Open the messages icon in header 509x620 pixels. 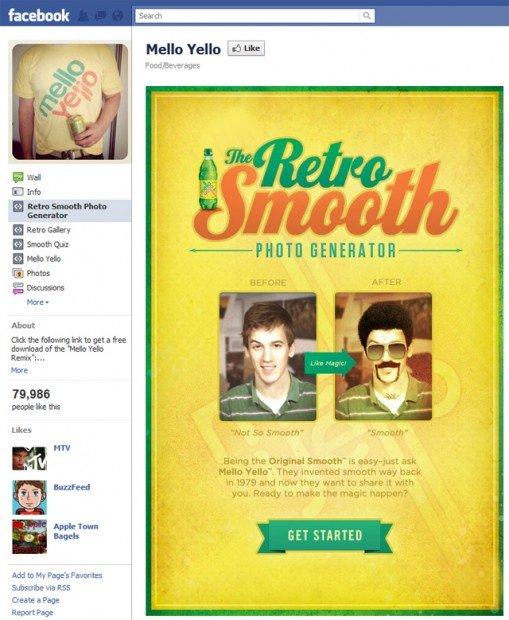(x=101, y=16)
